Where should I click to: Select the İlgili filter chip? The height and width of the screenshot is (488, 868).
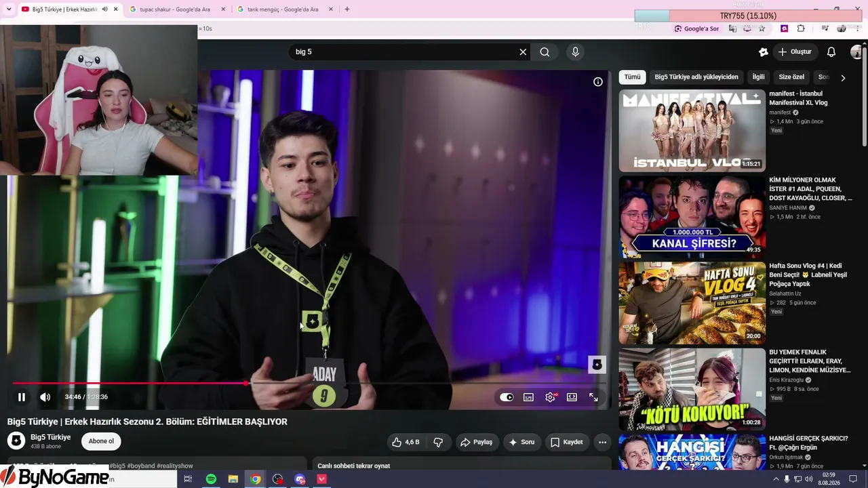tap(758, 77)
